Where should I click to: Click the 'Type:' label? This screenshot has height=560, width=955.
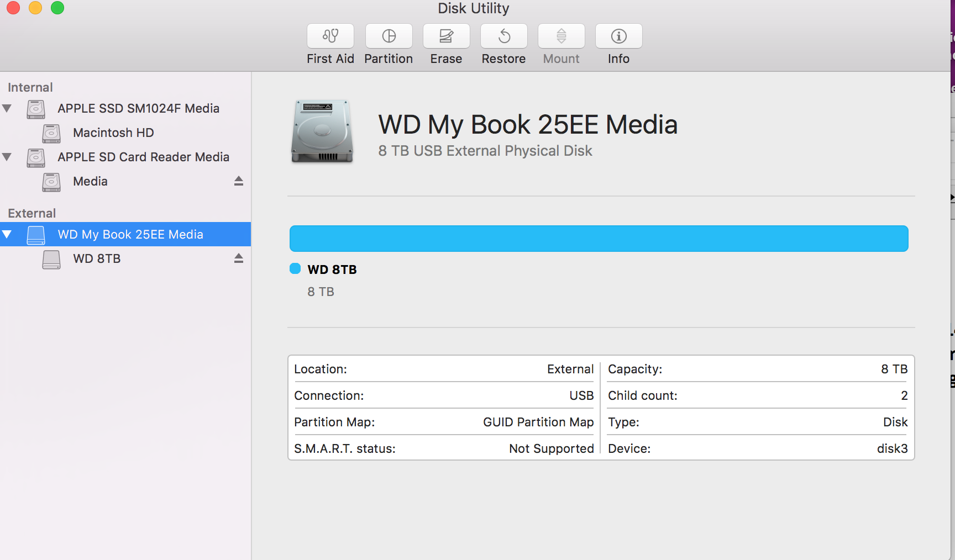point(623,422)
